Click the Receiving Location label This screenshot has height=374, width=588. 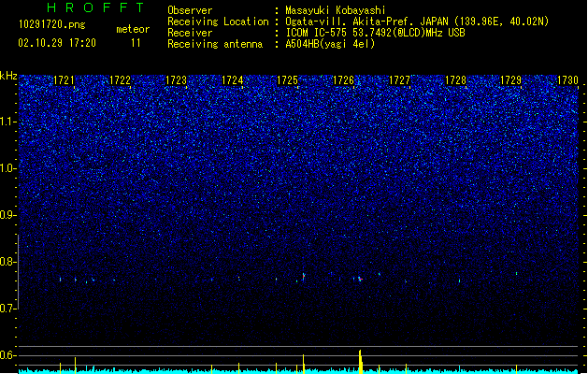218,22
